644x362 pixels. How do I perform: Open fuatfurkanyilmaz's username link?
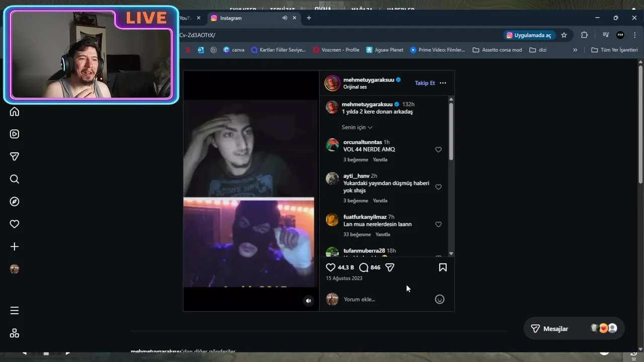tap(365, 217)
